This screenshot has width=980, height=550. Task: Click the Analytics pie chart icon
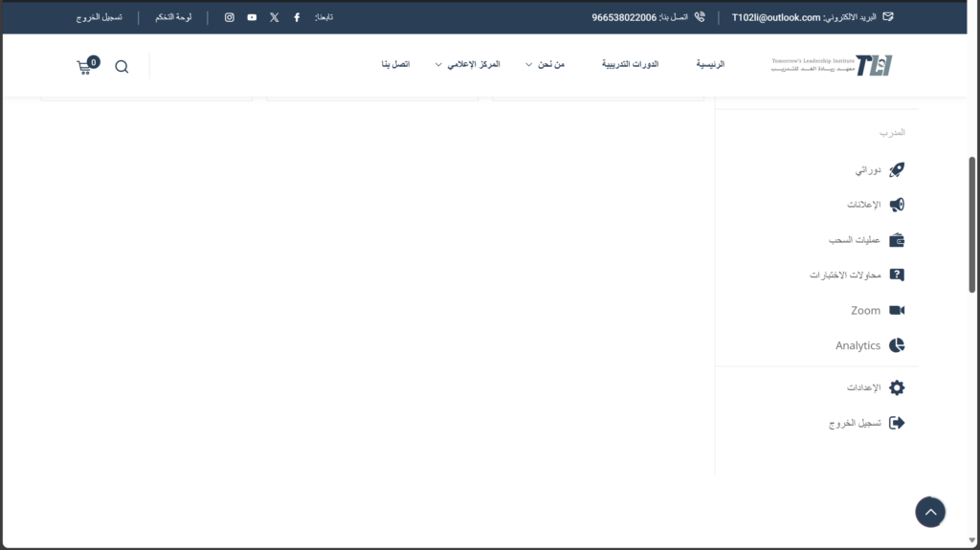pyautogui.click(x=897, y=345)
